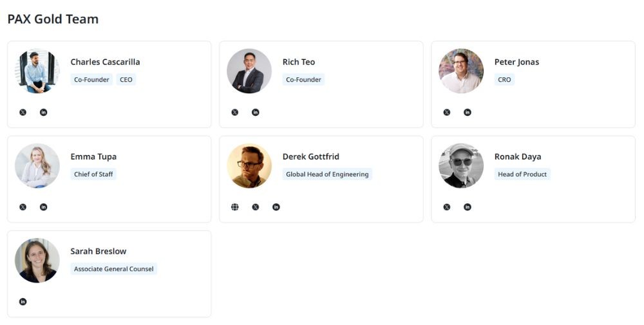
Task: Open Derek Gottfrid's X icon
Action: 256,207
